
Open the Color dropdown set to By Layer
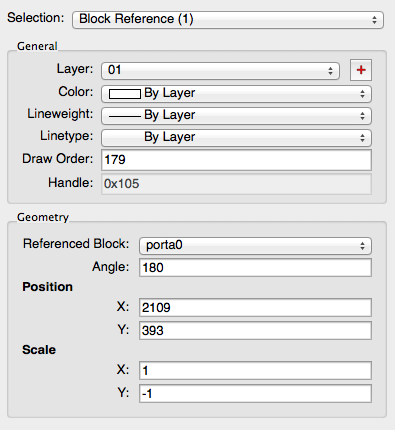(x=236, y=93)
